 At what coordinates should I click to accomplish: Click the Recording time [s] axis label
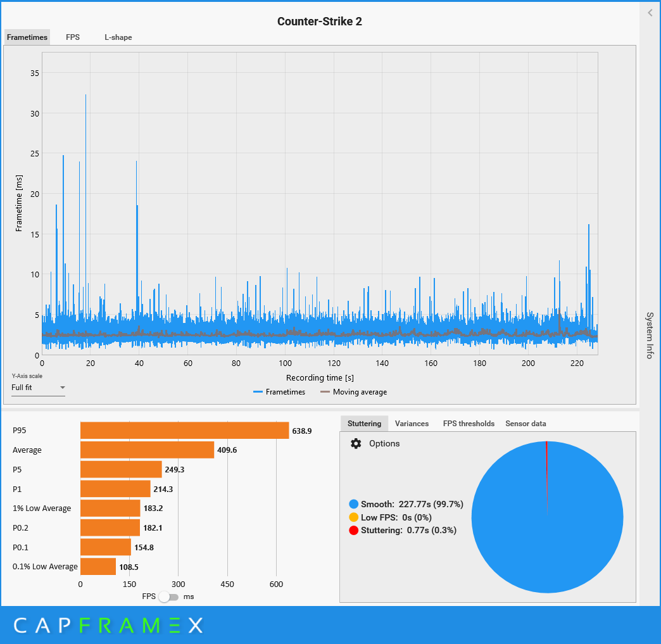point(320,377)
